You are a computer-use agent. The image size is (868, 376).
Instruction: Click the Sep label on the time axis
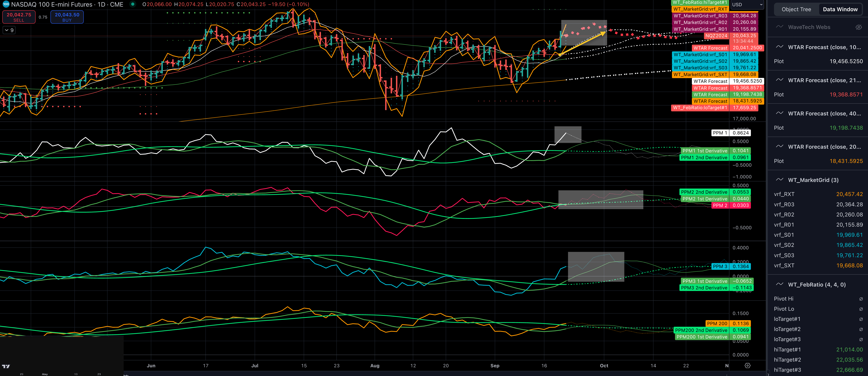(x=495, y=366)
